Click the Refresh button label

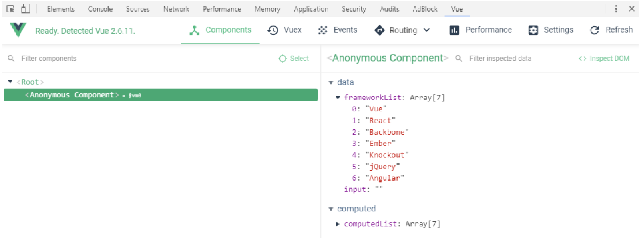(x=619, y=30)
